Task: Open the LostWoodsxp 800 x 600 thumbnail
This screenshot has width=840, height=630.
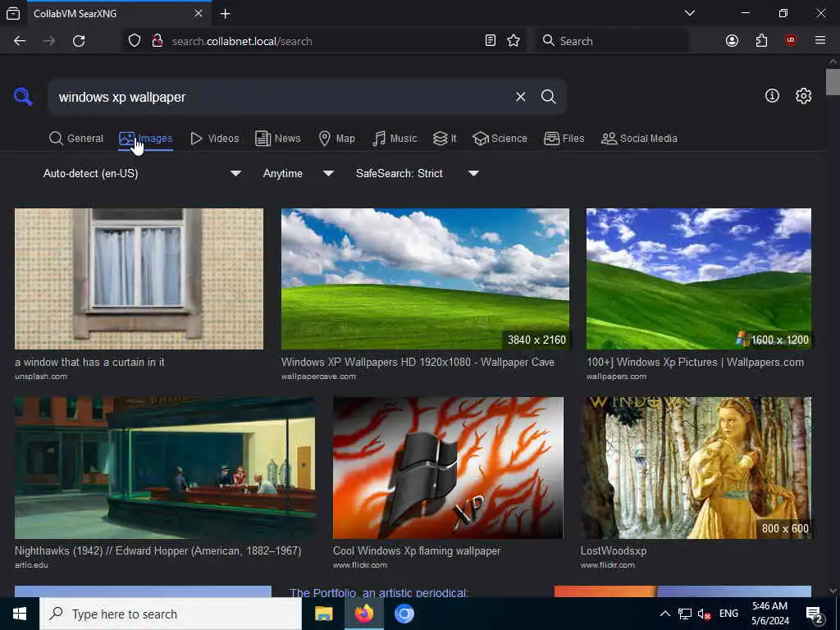Action: click(696, 468)
